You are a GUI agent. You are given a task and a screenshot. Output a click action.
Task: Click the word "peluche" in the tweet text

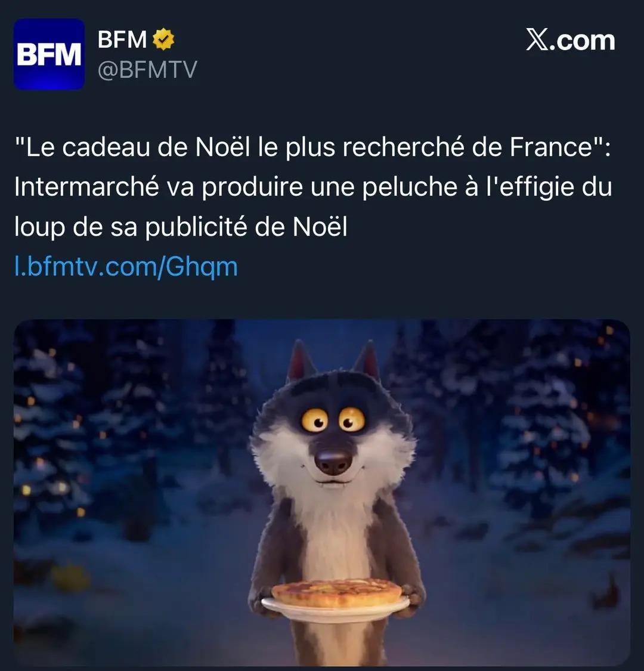410,187
